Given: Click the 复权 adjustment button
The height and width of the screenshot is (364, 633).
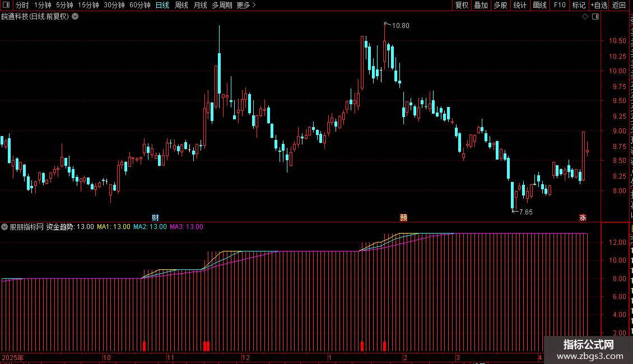Looking at the screenshot, I should click(x=462, y=5).
